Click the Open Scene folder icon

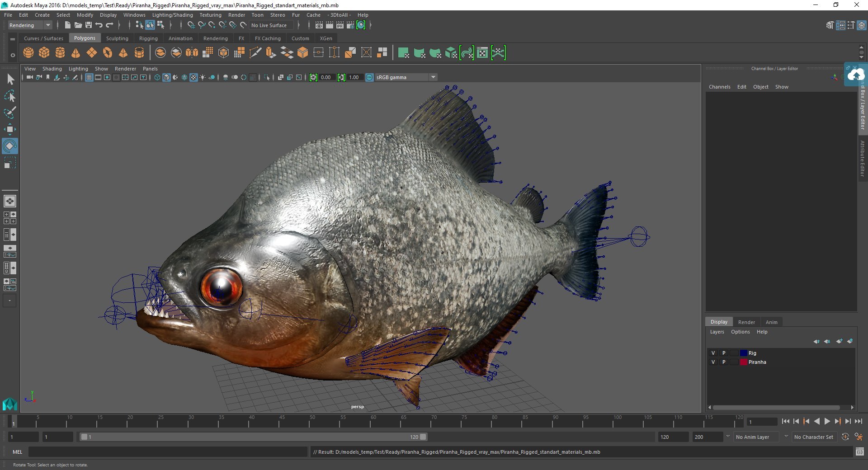point(78,25)
